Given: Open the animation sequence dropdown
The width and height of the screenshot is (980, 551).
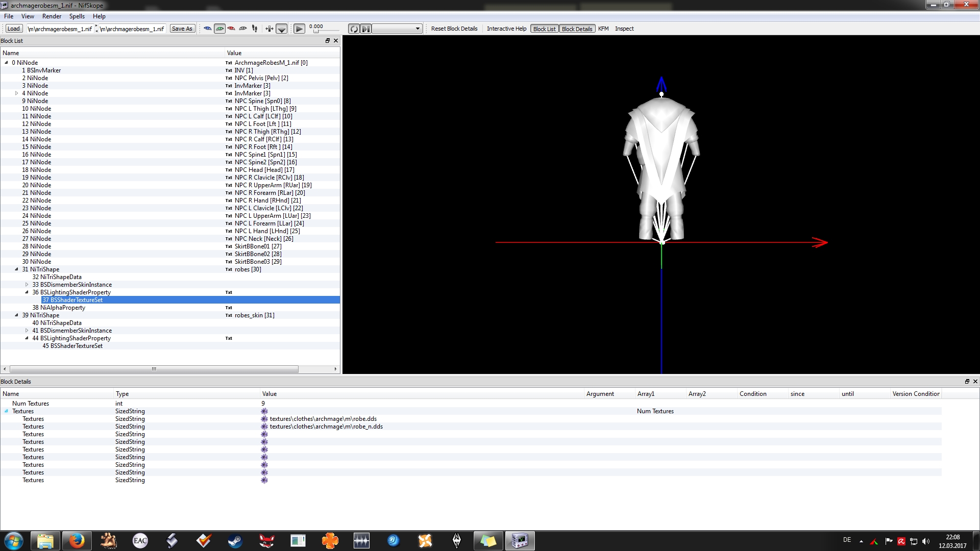Looking at the screenshot, I should click(x=397, y=29).
